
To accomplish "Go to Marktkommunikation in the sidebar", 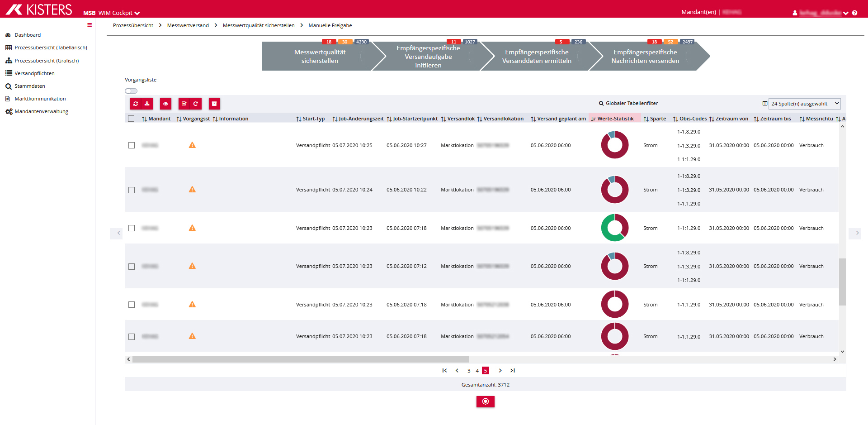I will pos(40,99).
